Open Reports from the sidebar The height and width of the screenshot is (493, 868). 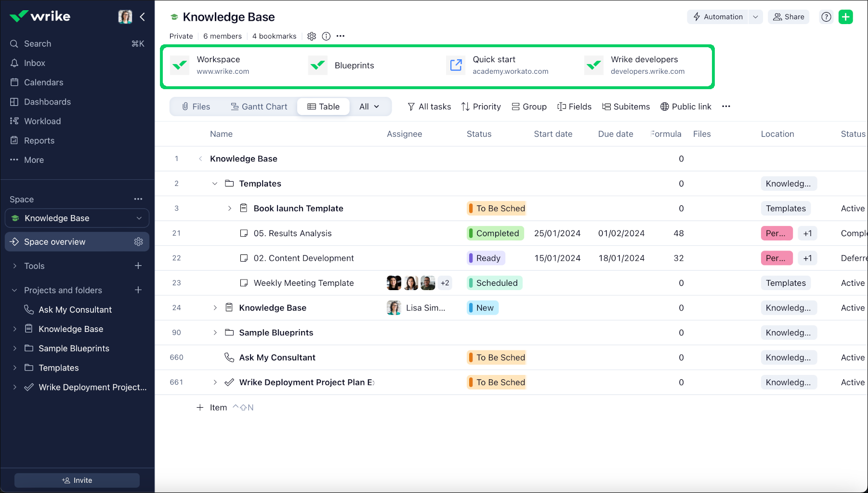click(39, 140)
